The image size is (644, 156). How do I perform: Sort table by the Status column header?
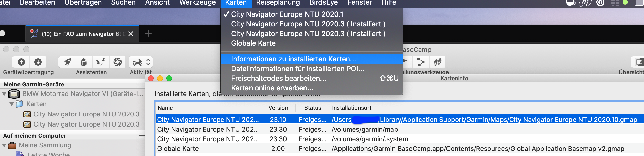pyautogui.click(x=313, y=108)
